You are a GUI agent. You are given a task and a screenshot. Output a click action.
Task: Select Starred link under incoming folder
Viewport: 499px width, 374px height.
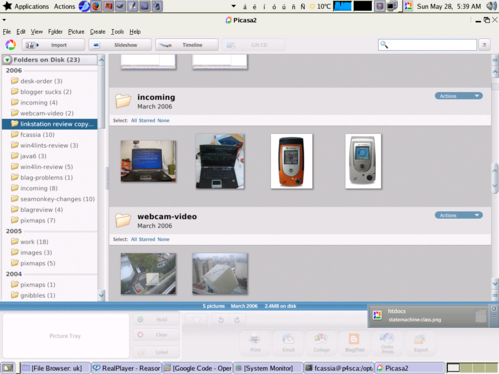click(147, 120)
